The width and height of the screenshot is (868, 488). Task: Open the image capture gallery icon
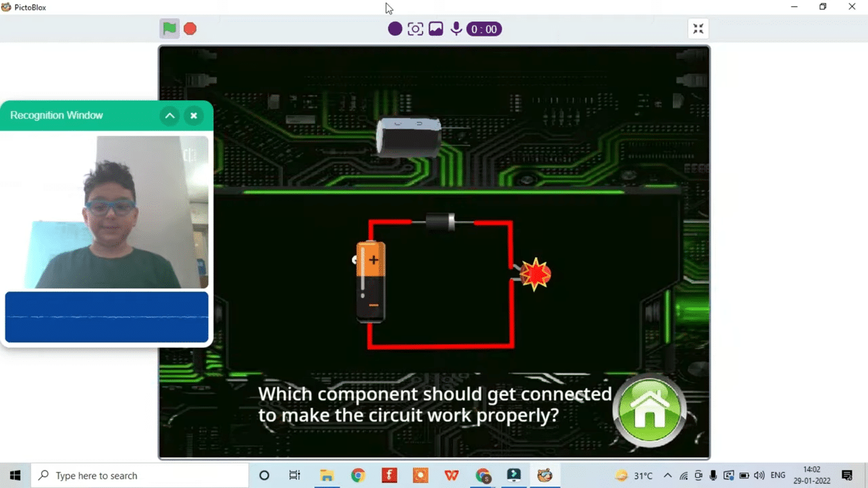coord(435,28)
